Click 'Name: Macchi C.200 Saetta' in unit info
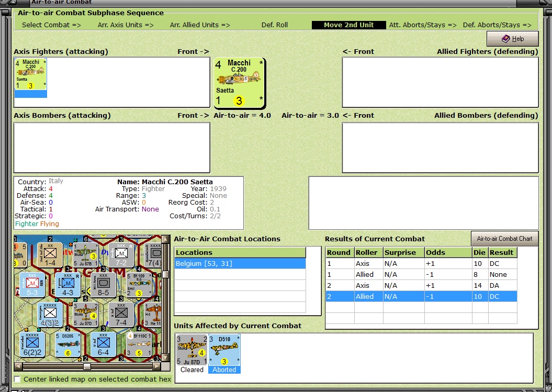552x392 pixels. pyautogui.click(x=165, y=182)
